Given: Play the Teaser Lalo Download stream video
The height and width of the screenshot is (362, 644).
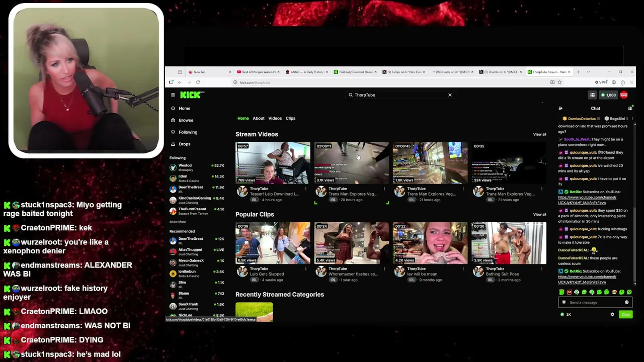Looking at the screenshot, I should [x=273, y=163].
